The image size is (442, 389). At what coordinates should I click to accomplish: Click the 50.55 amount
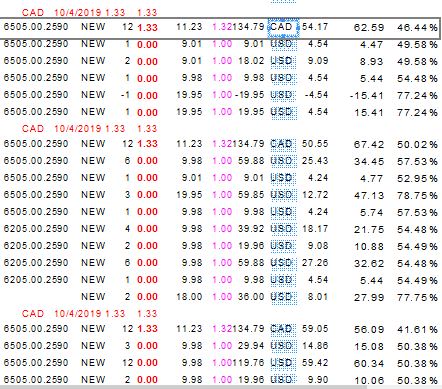pos(315,144)
